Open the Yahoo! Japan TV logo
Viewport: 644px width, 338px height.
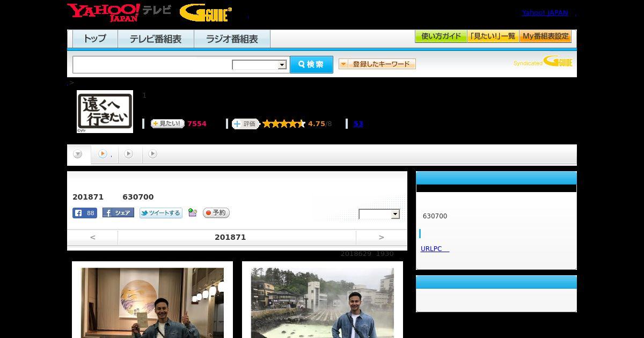pyautogui.click(x=119, y=12)
